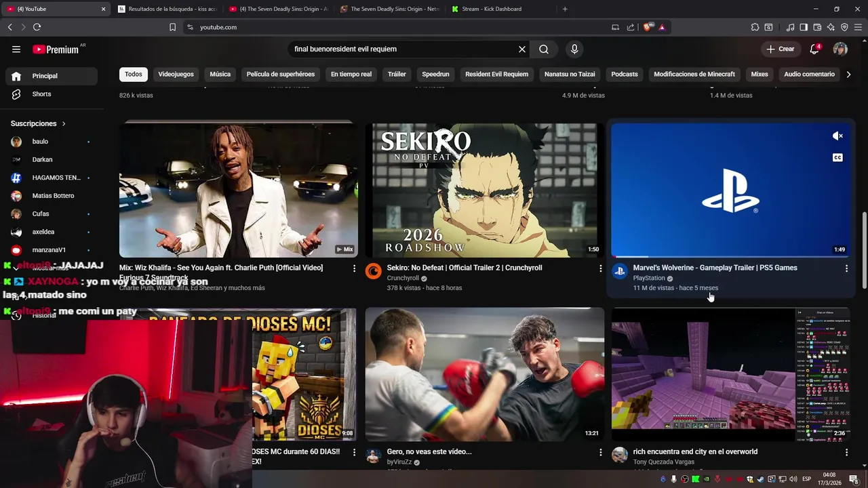Open the Cufas channel subscription
868x488 pixels.
click(x=51, y=213)
